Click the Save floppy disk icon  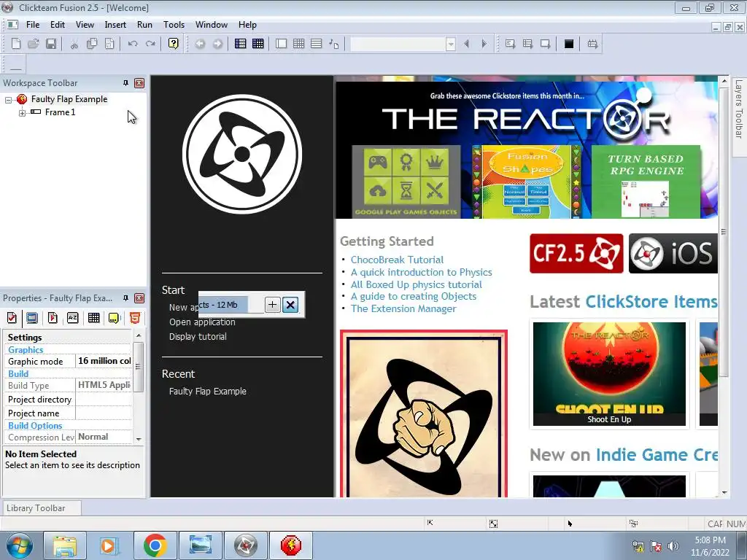point(51,44)
